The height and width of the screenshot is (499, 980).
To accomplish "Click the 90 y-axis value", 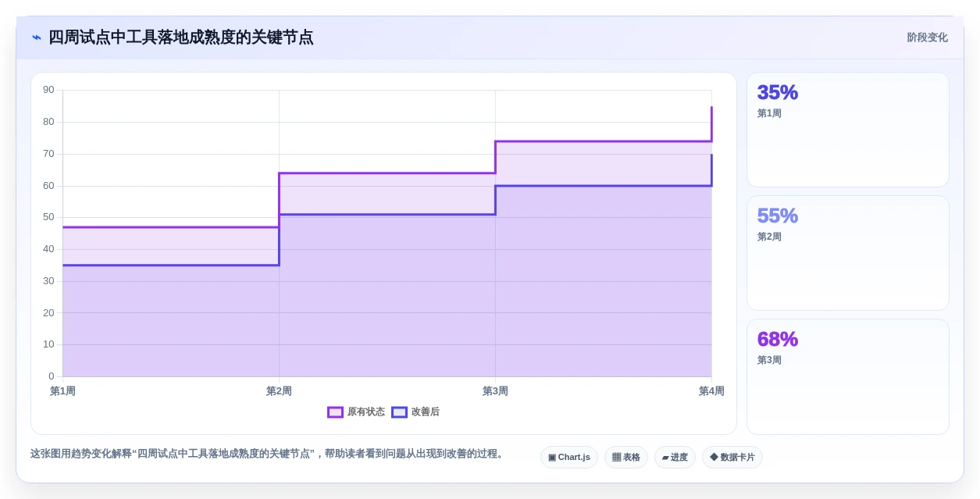I will (x=48, y=90).
